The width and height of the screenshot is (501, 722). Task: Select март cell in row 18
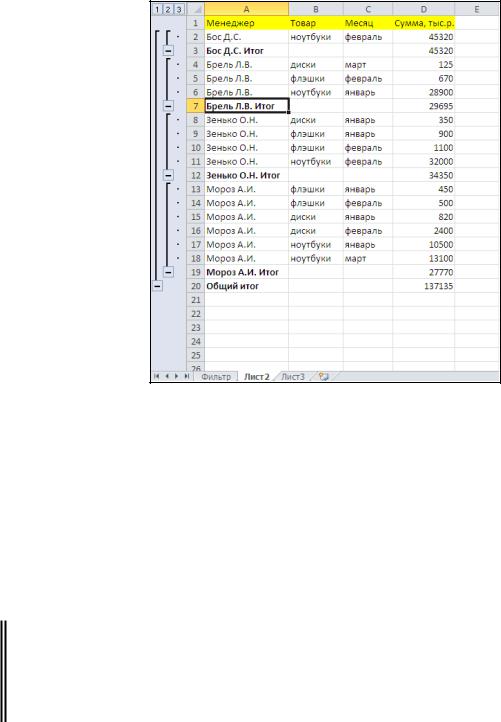click(x=368, y=258)
